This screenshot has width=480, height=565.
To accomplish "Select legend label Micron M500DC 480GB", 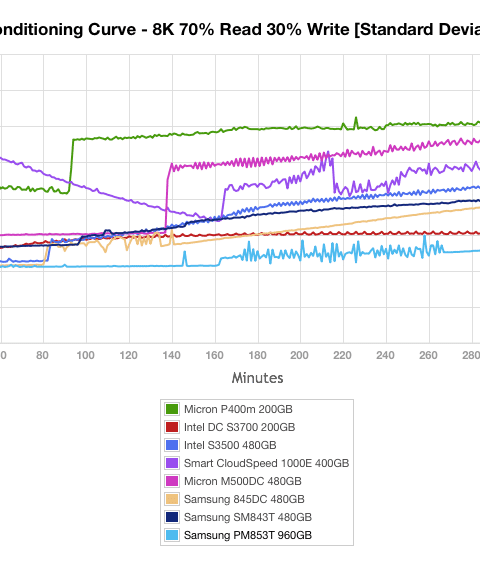I will [x=243, y=481].
